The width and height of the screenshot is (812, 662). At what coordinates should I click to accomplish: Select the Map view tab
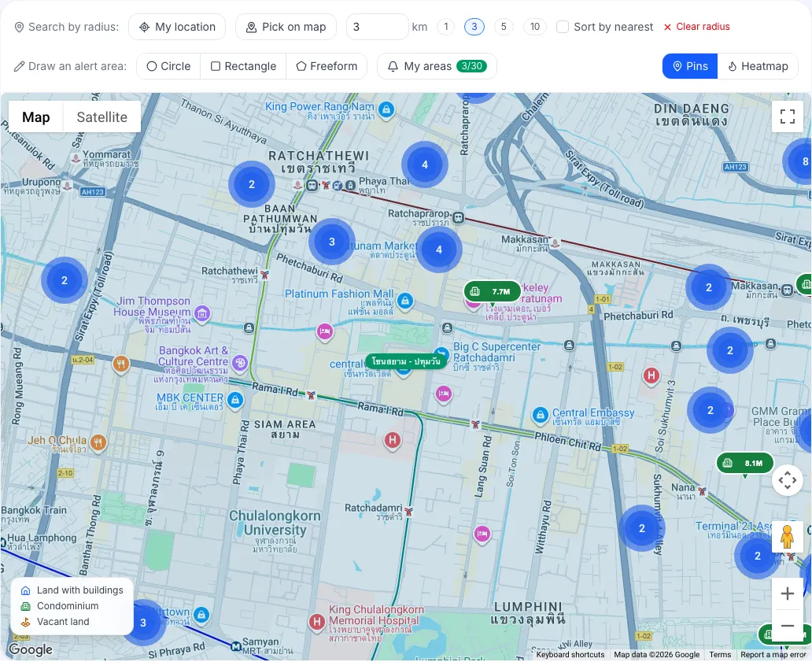[x=36, y=117]
